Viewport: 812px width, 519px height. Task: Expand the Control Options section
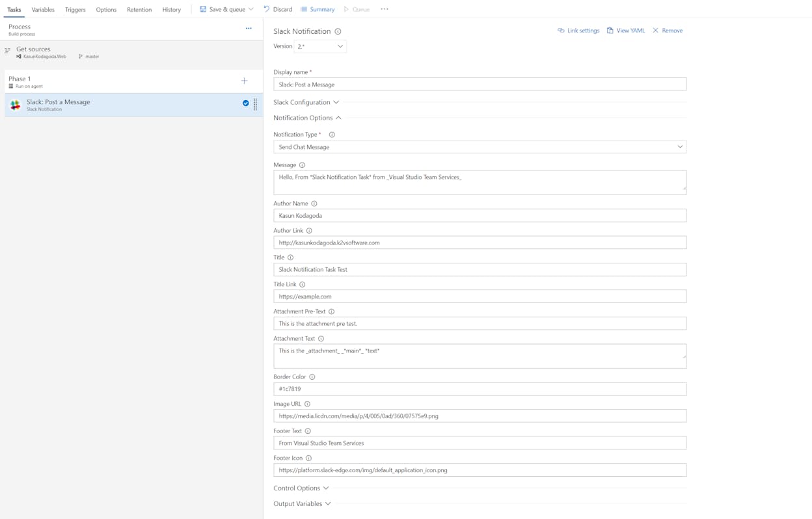(301, 488)
